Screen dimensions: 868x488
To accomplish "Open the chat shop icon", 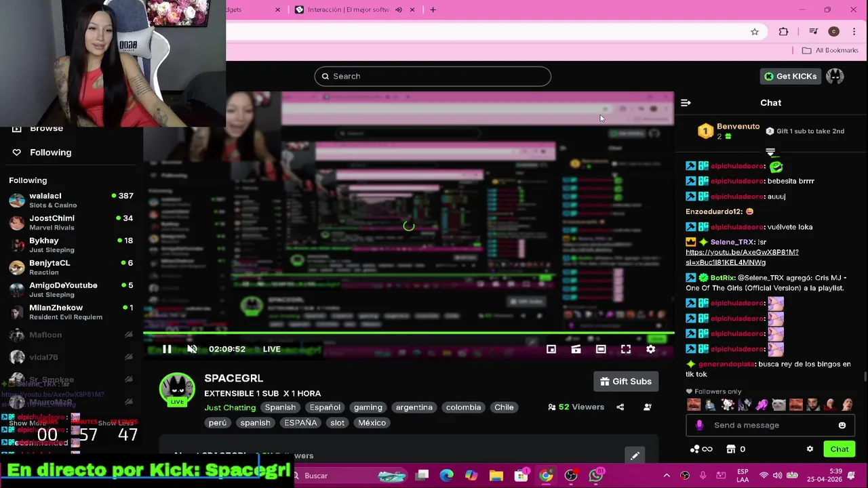I will coord(731,449).
